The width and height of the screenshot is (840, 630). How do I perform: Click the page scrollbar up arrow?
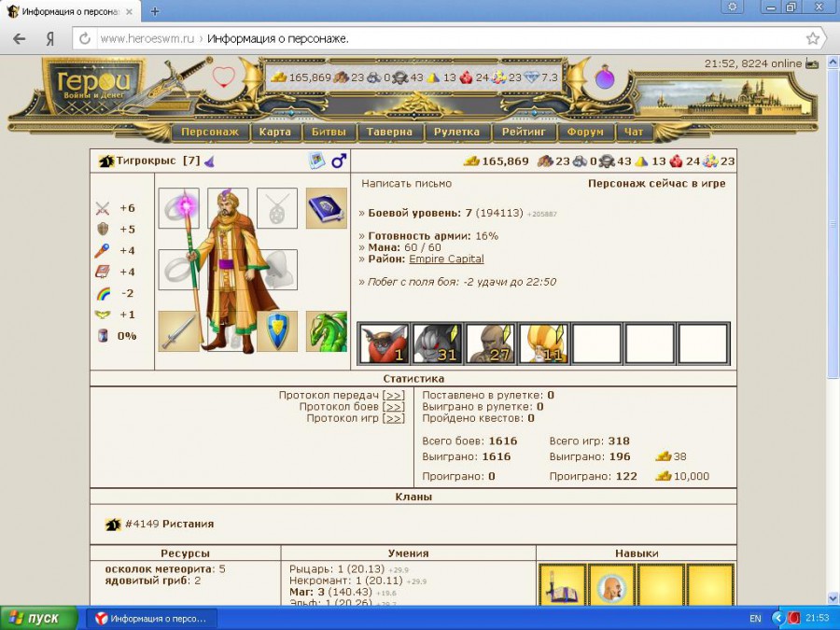tap(833, 63)
